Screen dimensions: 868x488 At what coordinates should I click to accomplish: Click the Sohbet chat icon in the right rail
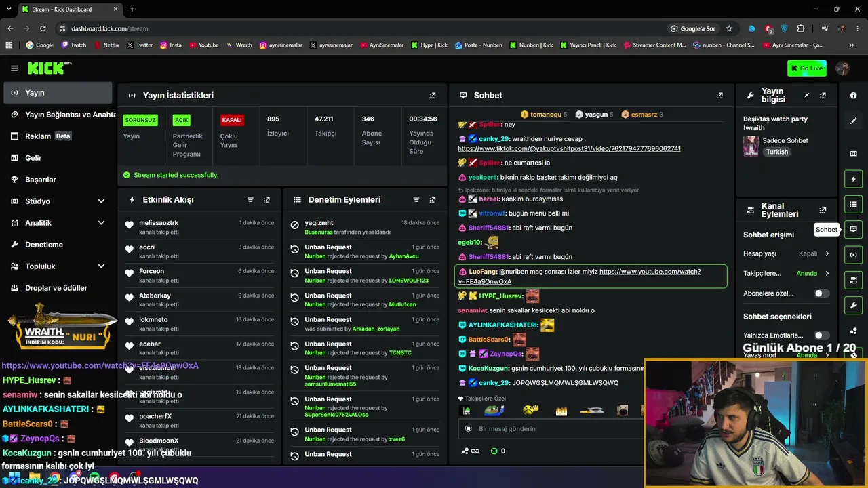click(854, 229)
